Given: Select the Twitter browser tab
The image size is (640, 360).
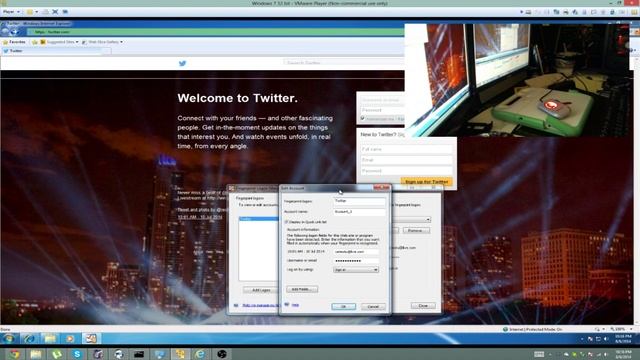Looking at the screenshot, I should point(56,51).
